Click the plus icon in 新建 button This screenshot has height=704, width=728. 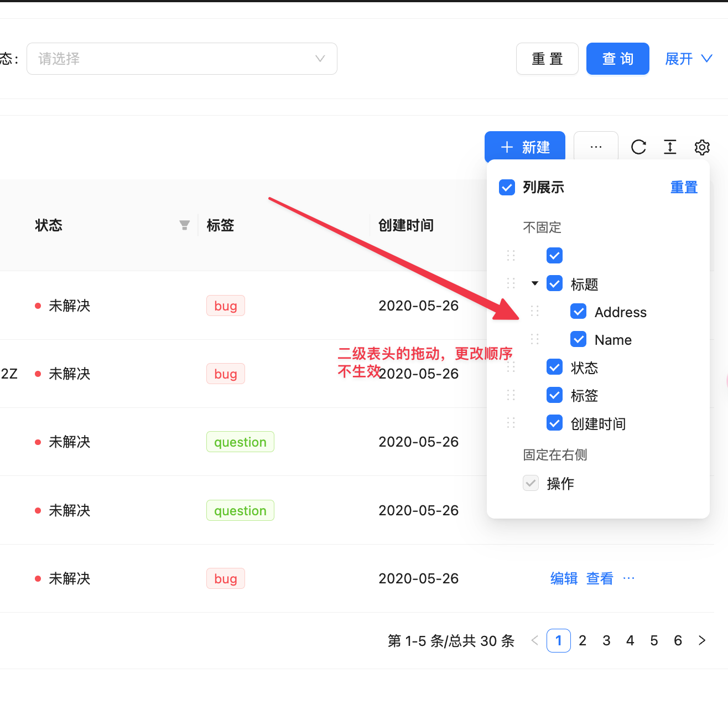[x=506, y=147]
